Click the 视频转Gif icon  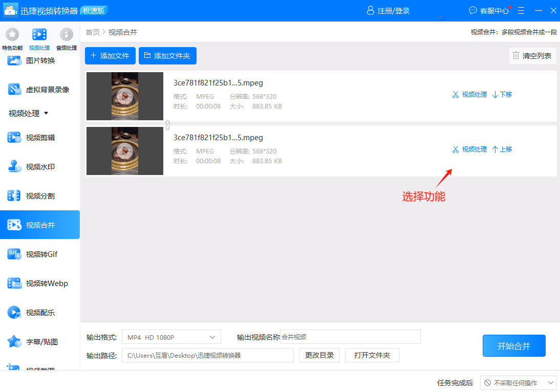[14, 254]
